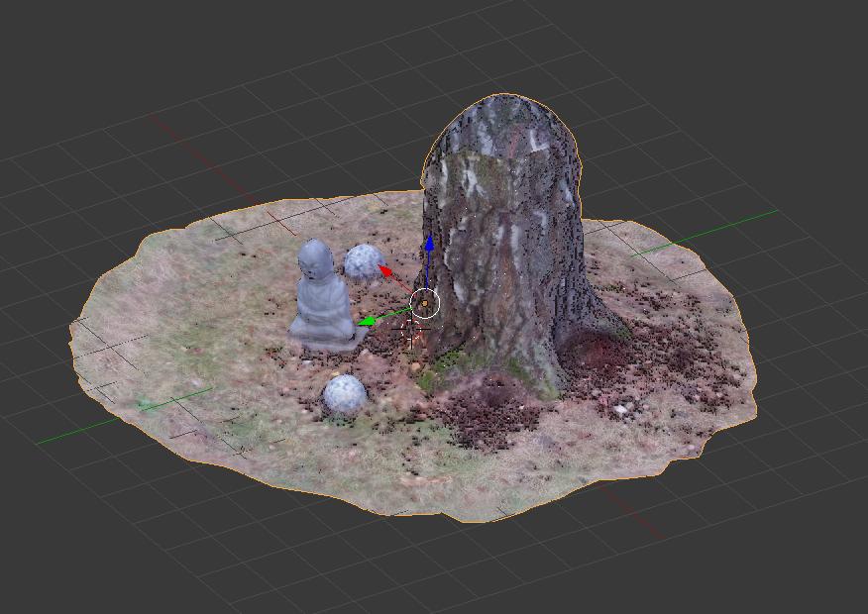Image resolution: width=868 pixels, height=614 pixels.
Task: Click the red-white 3D cursor crosshair
Action: [x=412, y=330]
